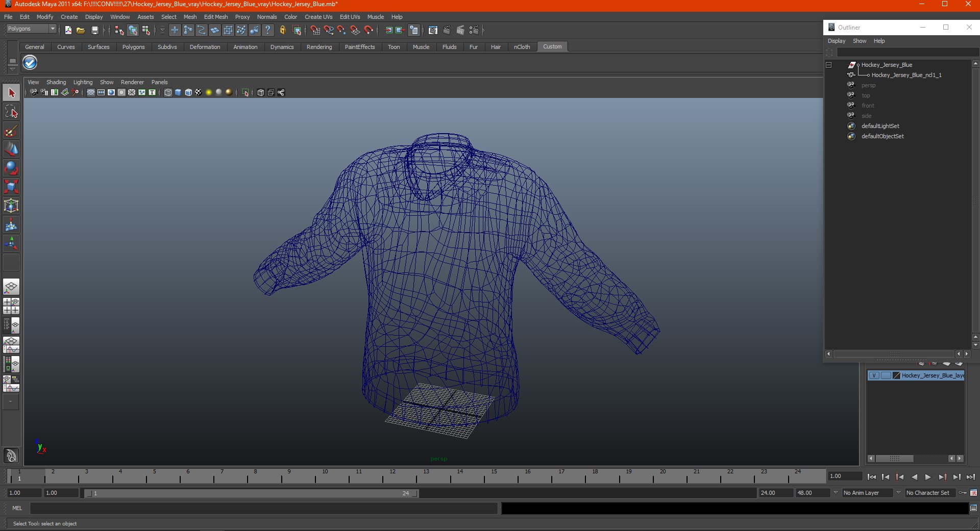The image size is (980, 531).
Task: Select Hockey_Jersey_Blue_nd1_1 in Outliner
Action: pyautogui.click(x=906, y=75)
